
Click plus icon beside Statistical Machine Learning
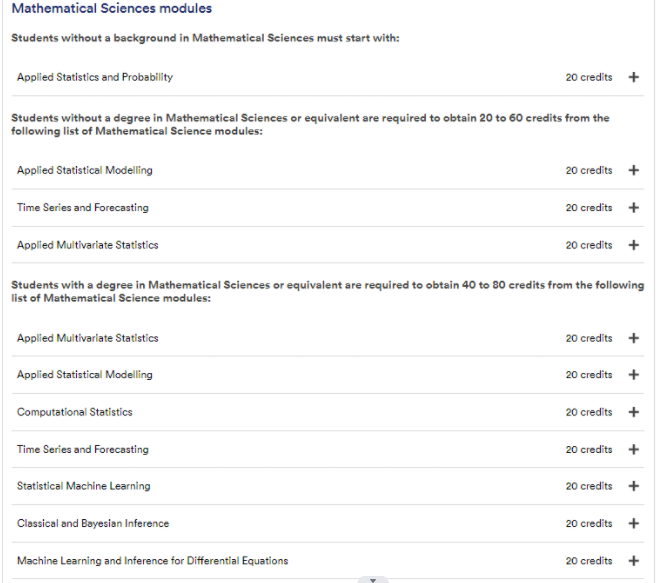[x=633, y=486]
